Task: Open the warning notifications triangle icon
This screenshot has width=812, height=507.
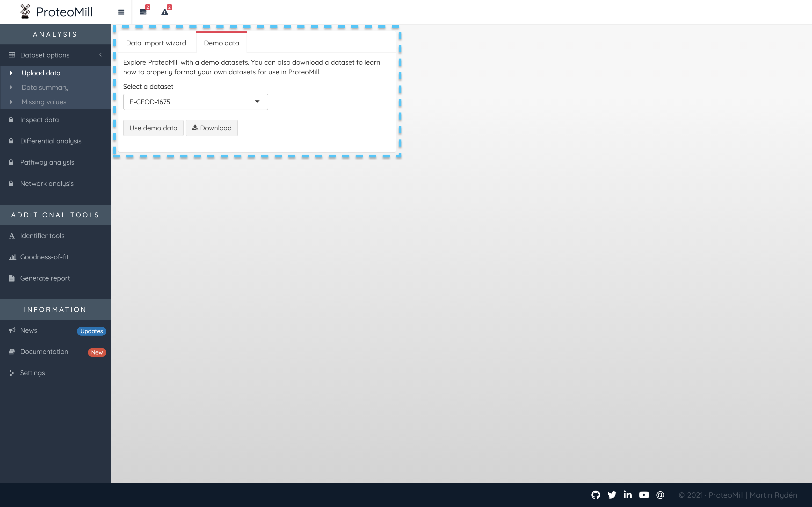Action: [x=165, y=12]
